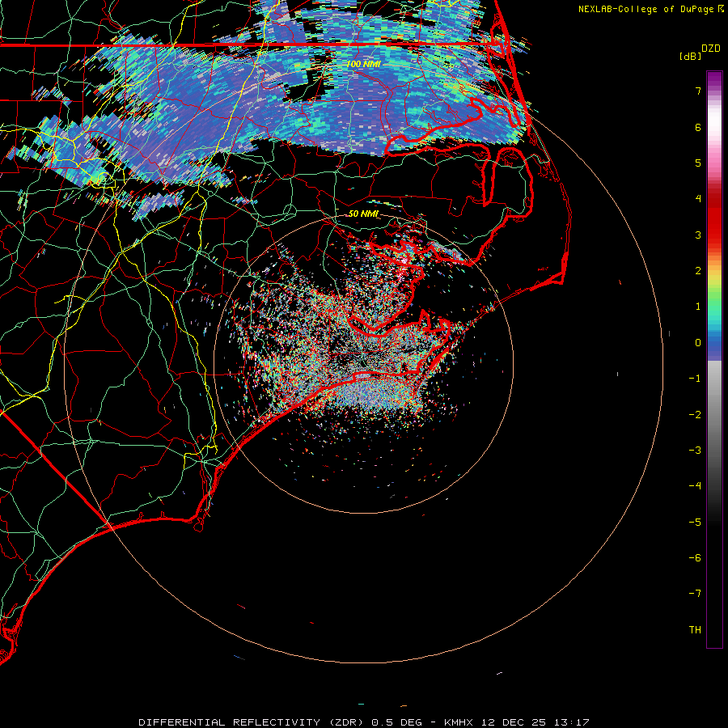Click the -3 tick on the color scale
The image size is (728, 728).
695,451
